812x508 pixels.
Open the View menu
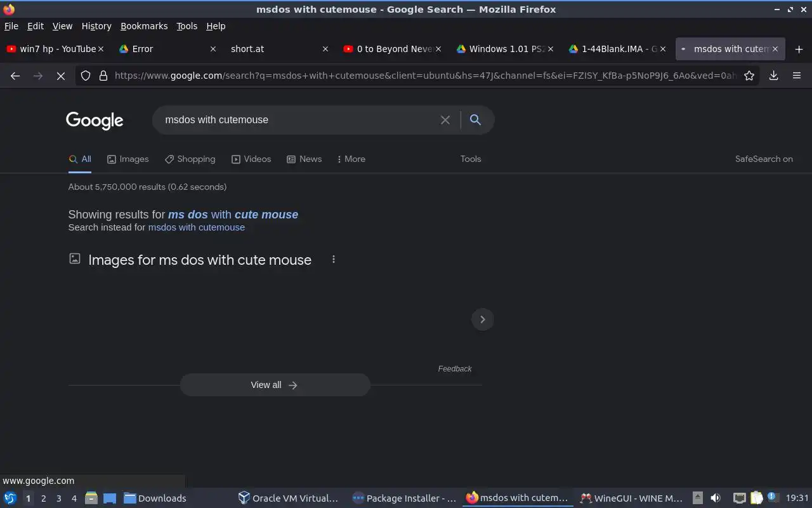point(62,26)
